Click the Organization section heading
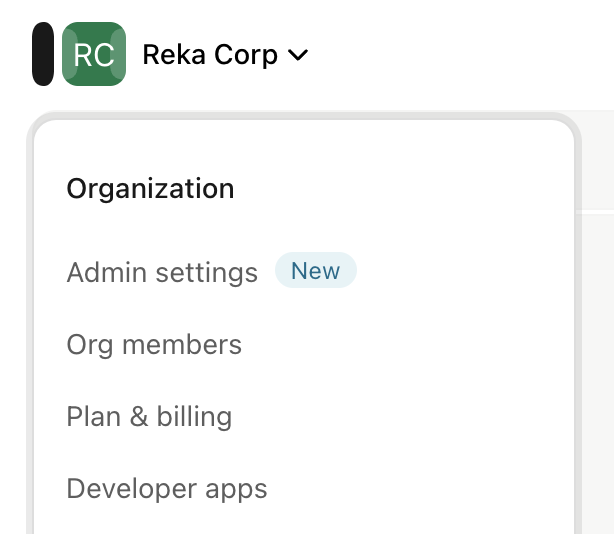The height and width of the screenshot is (534, 614). coord(150,189)
